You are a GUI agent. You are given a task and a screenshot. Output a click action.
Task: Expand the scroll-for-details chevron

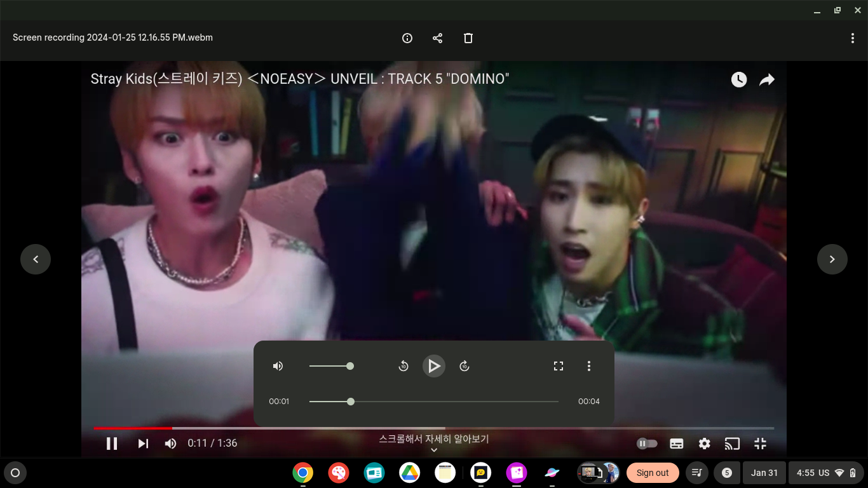click(x=434, y=450)
